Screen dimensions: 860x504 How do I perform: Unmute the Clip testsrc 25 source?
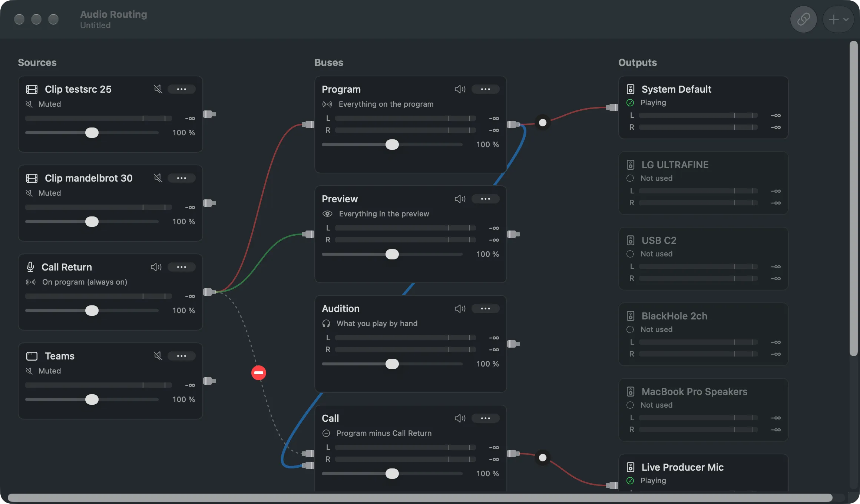tap(158, 89)
